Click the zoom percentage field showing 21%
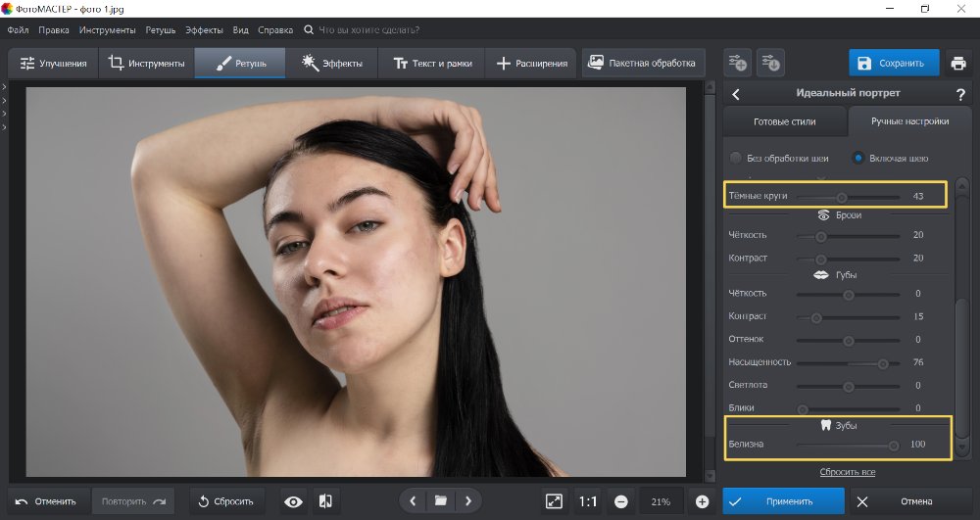The width and height of the screenshot is (980, 520). pyautogui.click(x=661, y=501)
